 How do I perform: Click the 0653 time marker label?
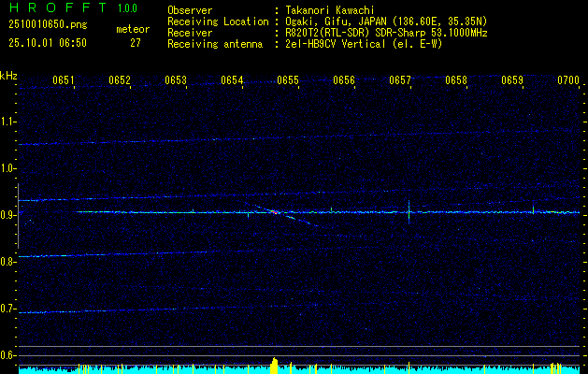pos(176,80)
